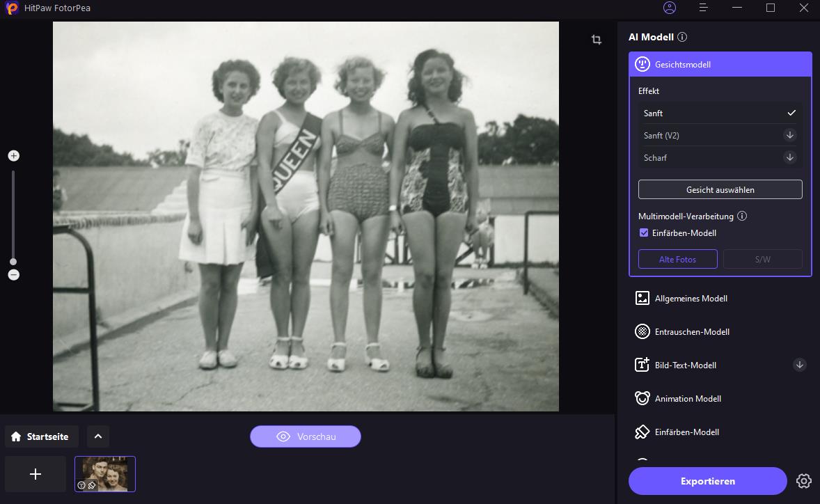Select the Entrauschen-Modell entry
820x504 pixels.
pyautogui.click(x=691, y=331)
